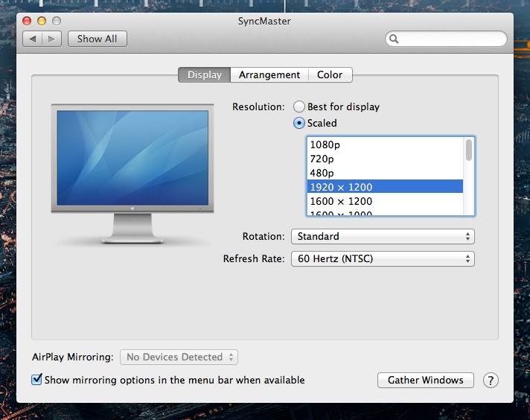Open the Rotation dropdown
The width and height of the screenshot is (530, 420).
[x=383, y=236]
